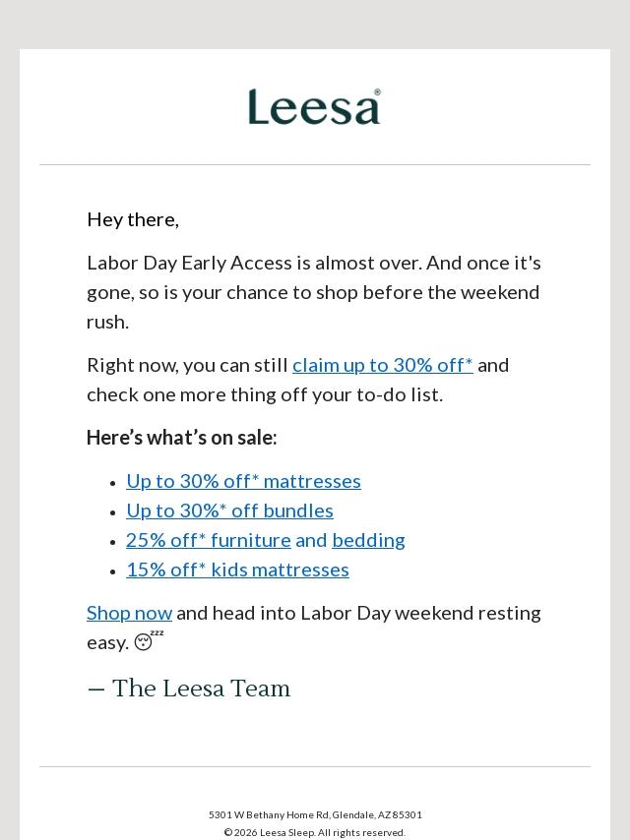The image size is (630, 840).
Task: Click the 2026 Leesa Sleep copyright line
Action: (315, 832)
